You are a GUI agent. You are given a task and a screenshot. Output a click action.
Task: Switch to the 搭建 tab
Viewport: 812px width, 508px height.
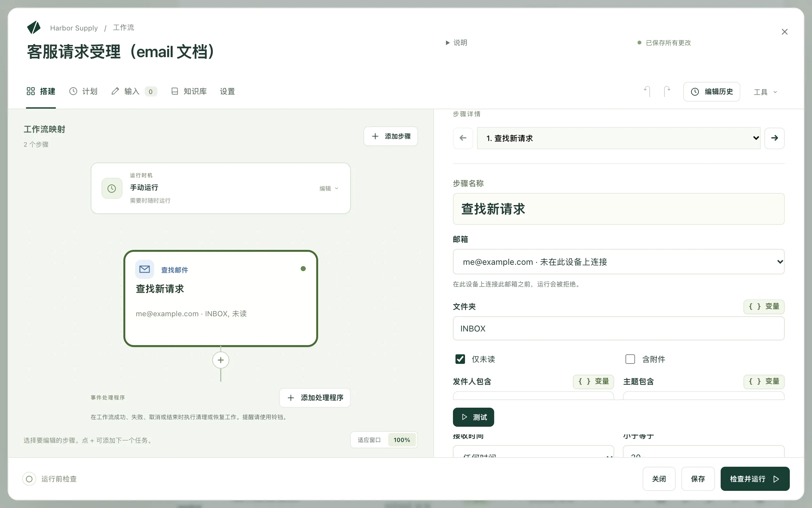(41, 91)
